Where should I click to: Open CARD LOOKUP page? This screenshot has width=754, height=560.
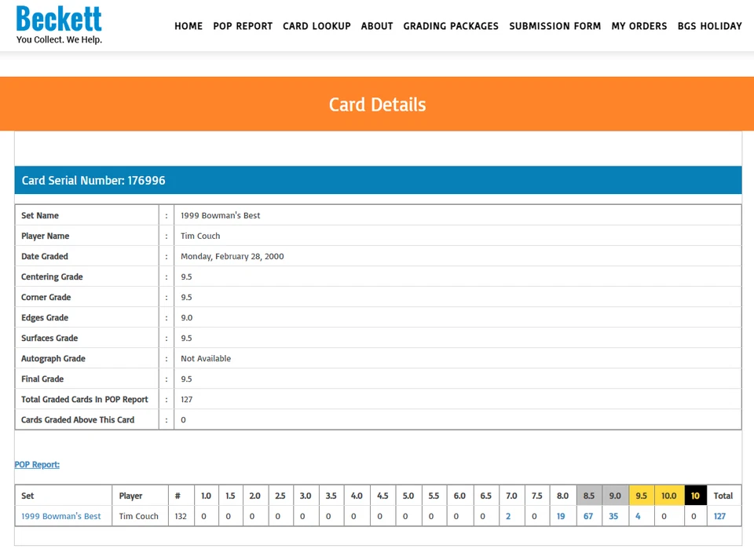pyautogui.click(x=317, y=27)
